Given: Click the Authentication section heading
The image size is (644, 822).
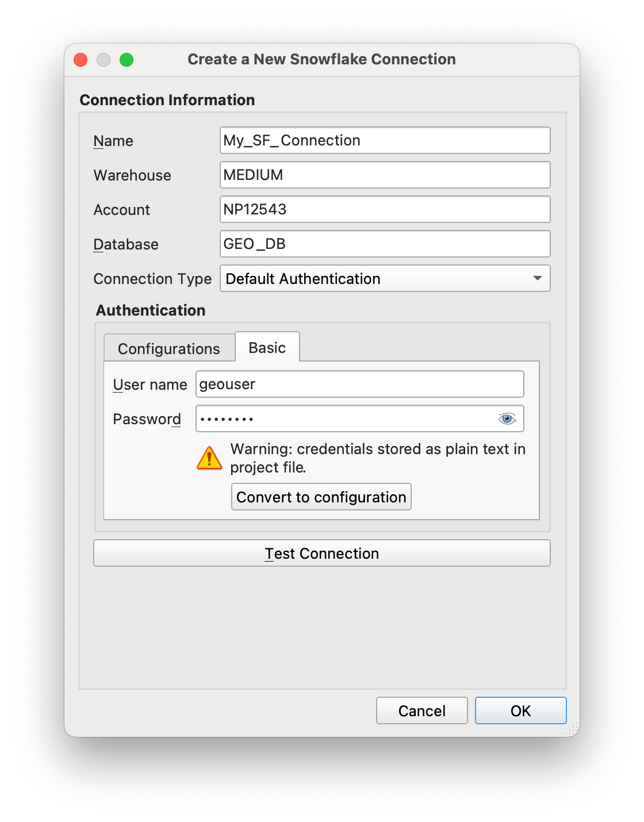Looking at the screenshot, I should [151, 310].
